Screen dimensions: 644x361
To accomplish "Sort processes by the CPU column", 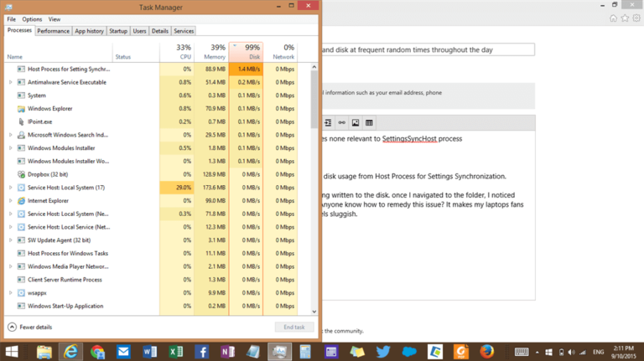I will [177, 52].
